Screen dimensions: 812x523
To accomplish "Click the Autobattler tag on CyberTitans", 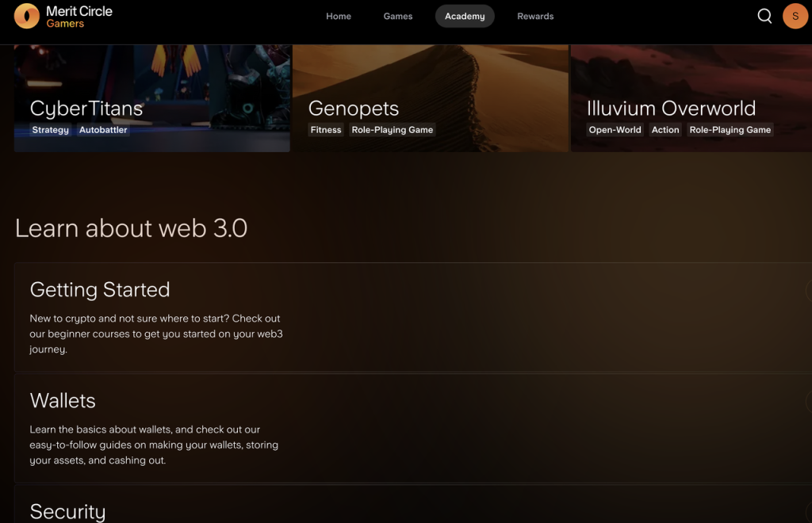I will click(x=103, y=130).
